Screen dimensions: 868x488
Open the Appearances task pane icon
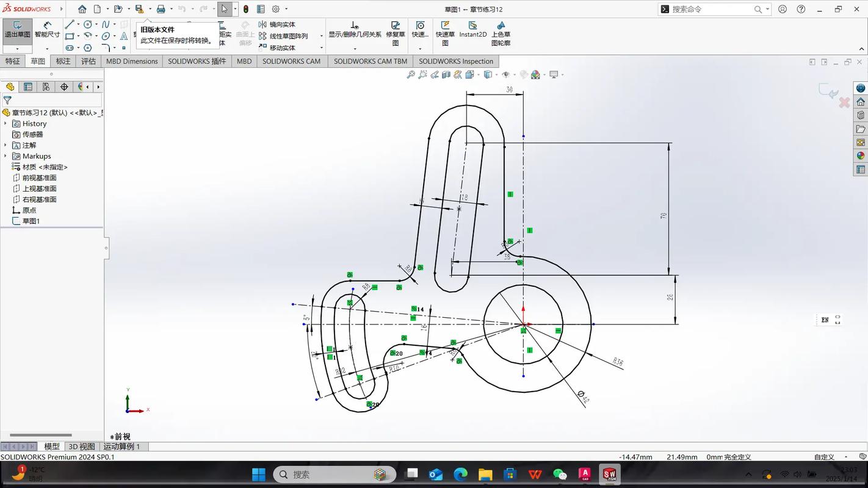[x=860, y=156]
